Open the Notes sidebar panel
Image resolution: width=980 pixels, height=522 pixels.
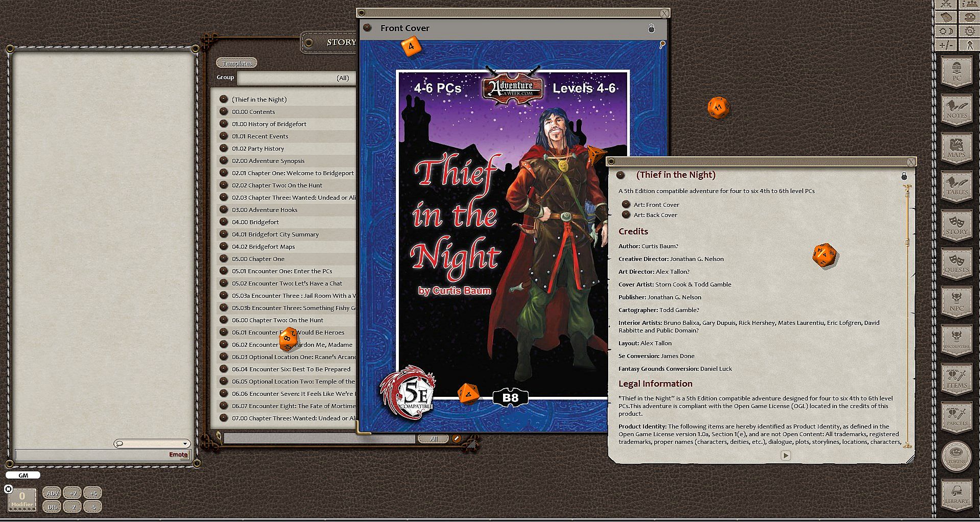click(957, 109)
